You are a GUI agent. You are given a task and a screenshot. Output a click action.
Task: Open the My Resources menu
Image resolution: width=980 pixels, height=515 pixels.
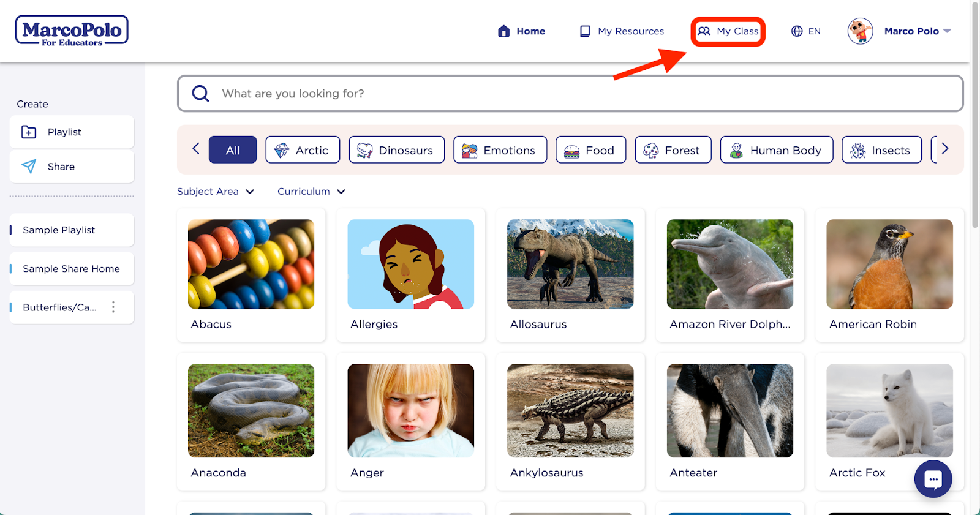(x=622, y=31)
